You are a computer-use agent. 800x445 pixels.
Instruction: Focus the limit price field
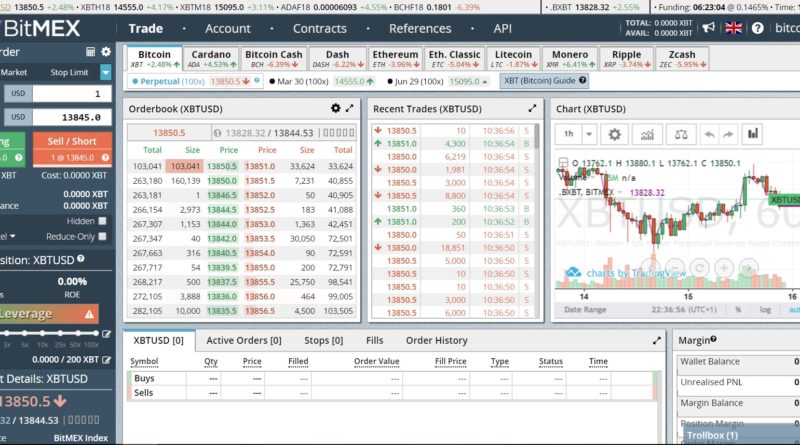coord(72,117)
